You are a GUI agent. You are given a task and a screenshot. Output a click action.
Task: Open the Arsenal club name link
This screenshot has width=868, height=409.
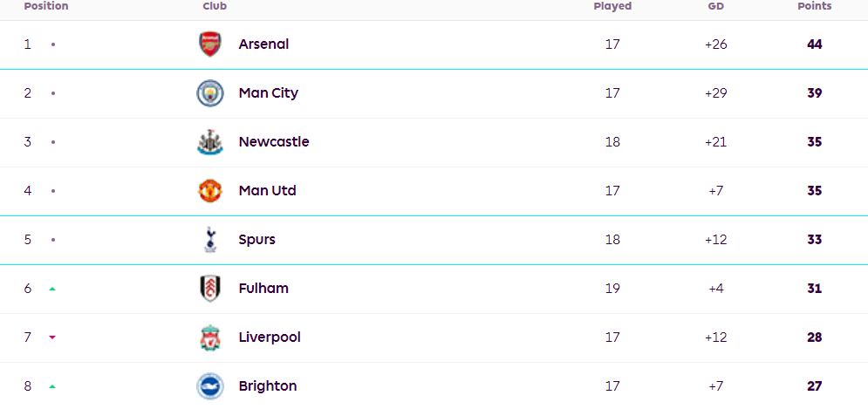click(x=263, y=44)
